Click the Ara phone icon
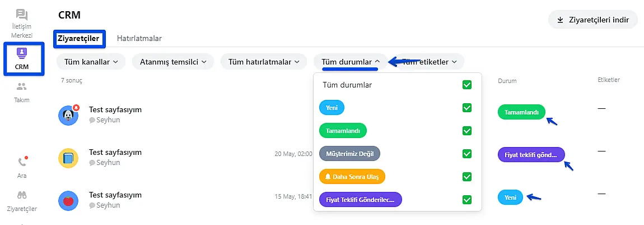644x225 pixels. (22, 163)
